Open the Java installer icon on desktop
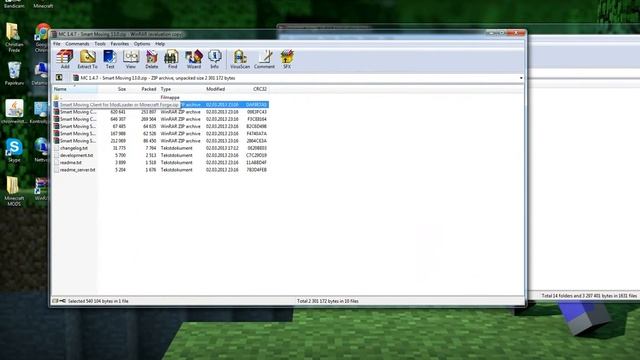 tap(14, 111)
